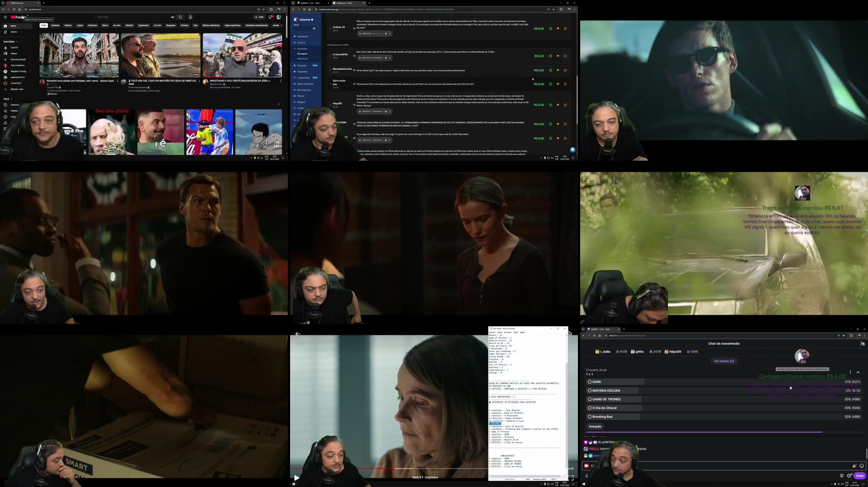Click the Votação button in the poll
This screenshot has height=487, width=868.
[595, 426]
